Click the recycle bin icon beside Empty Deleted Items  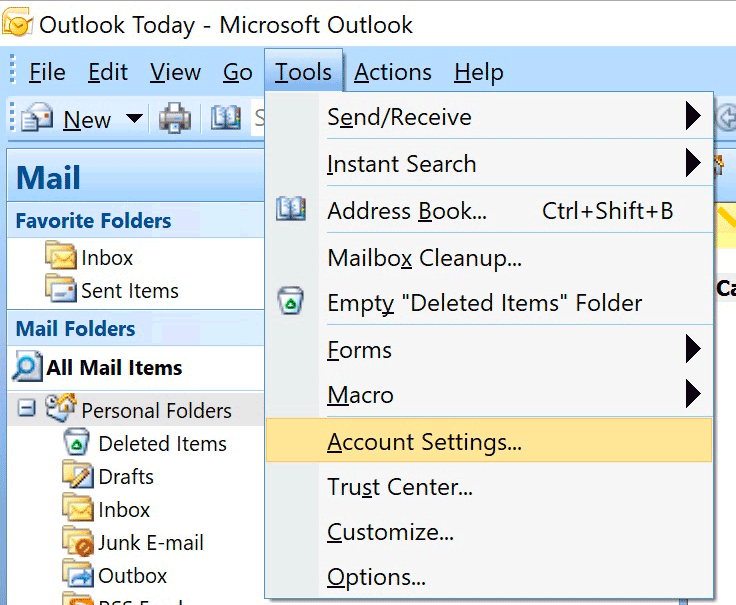coord(291,300)
